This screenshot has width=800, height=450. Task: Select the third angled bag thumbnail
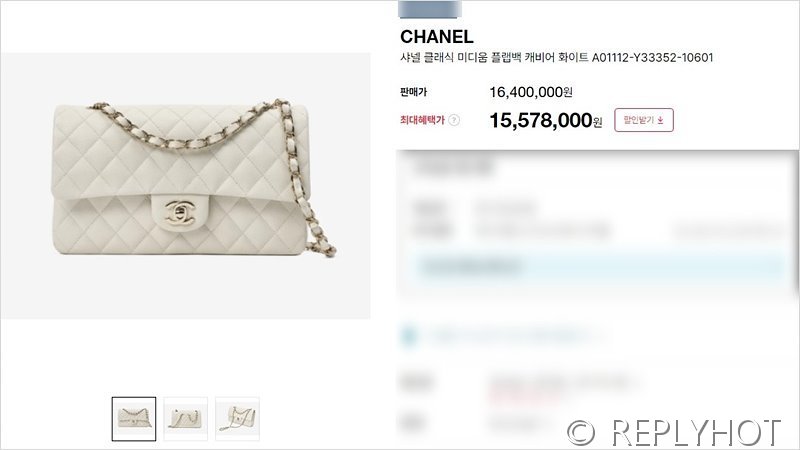click(x=237, y=419)
